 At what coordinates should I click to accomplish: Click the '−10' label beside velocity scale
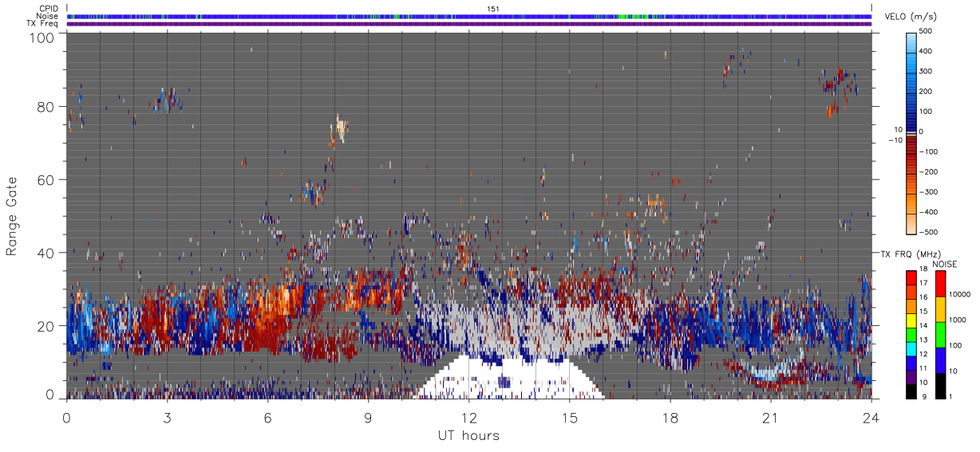[895, 140]
